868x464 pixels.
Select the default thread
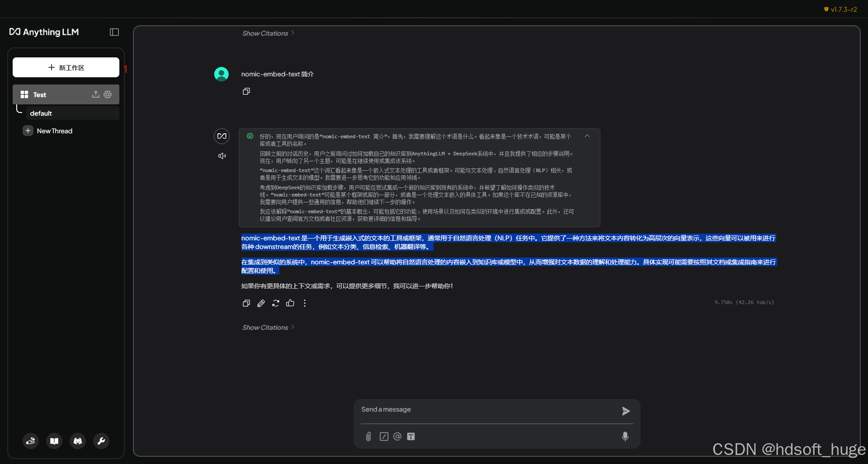[x=72, y=113]
